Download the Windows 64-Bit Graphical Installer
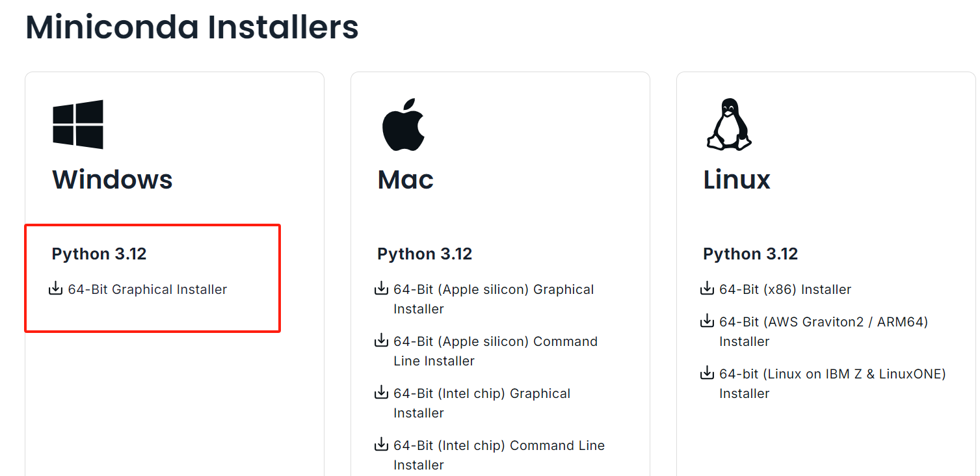Viewport: 980px width, 476px height. [148, 289]
